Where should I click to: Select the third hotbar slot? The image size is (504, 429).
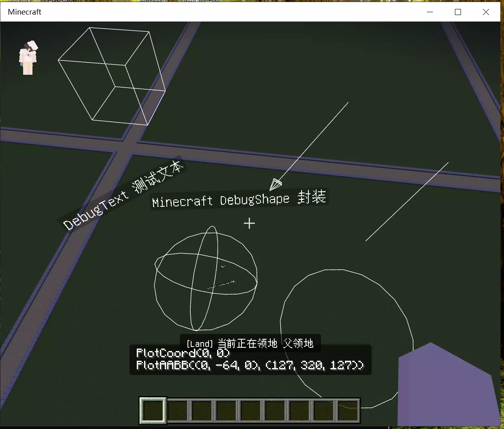pyautogui.click(x=202, y=411)
